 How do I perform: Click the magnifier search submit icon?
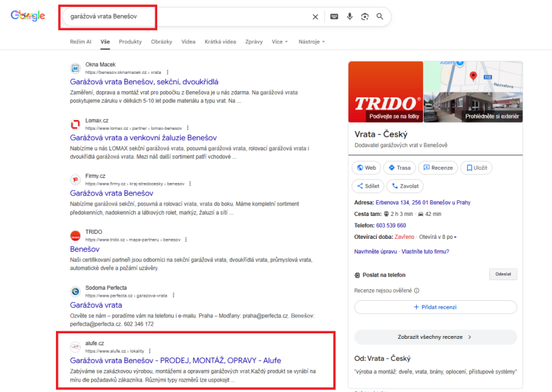pyautogui.click(x=379, y=17)
